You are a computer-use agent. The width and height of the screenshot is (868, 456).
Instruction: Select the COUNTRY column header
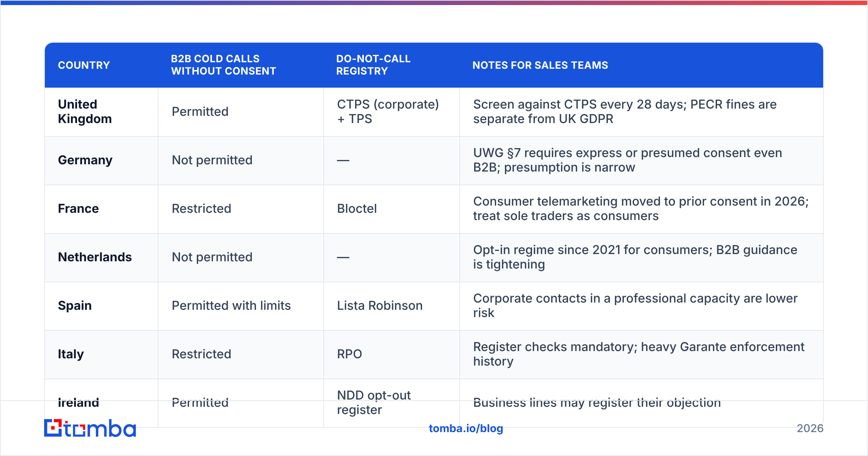(x=84, y=65)
